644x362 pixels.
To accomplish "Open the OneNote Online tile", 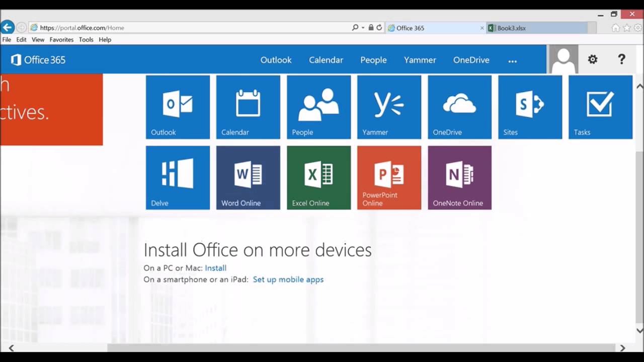I will [459, 177].
